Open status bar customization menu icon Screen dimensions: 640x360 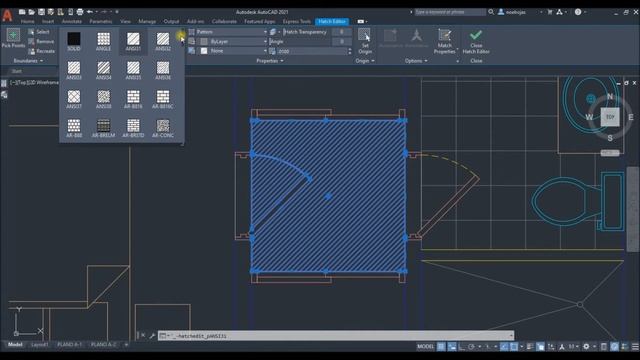[x=635, y=347]
